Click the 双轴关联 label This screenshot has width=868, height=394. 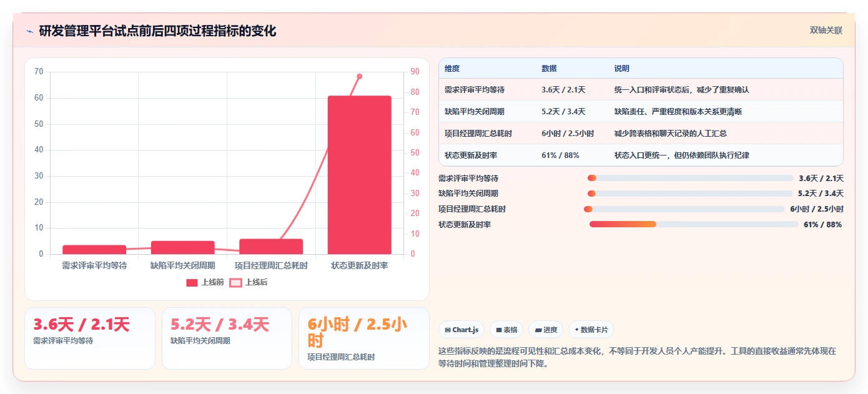826,31
